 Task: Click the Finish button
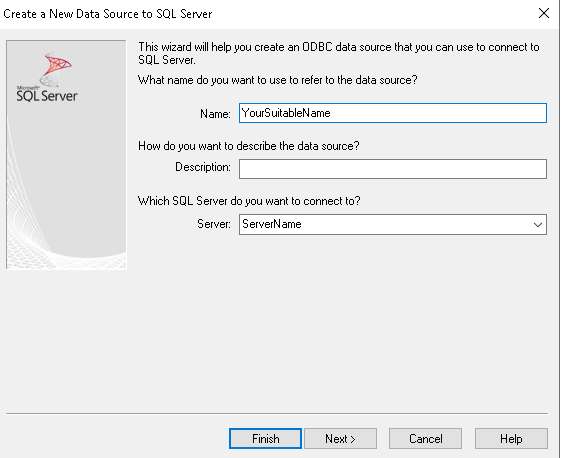(265, 439)
